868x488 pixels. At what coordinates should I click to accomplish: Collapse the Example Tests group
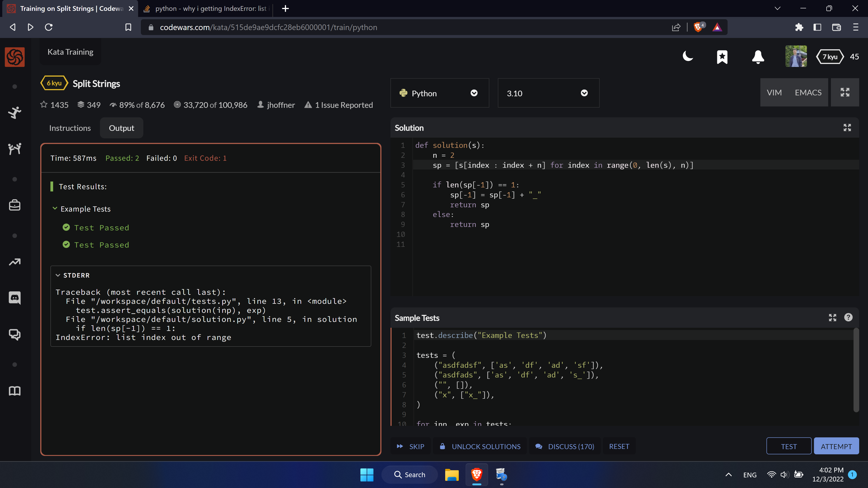[82, 209]
